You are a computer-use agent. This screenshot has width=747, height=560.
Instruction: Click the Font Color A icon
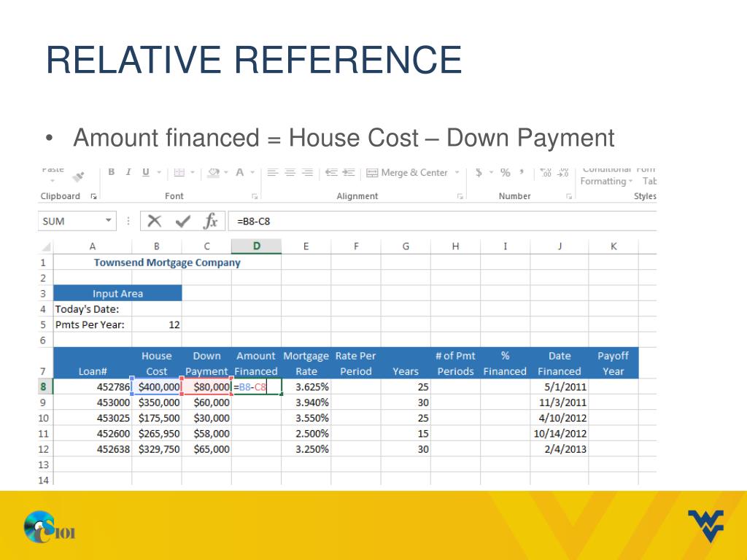coord(239,172)
